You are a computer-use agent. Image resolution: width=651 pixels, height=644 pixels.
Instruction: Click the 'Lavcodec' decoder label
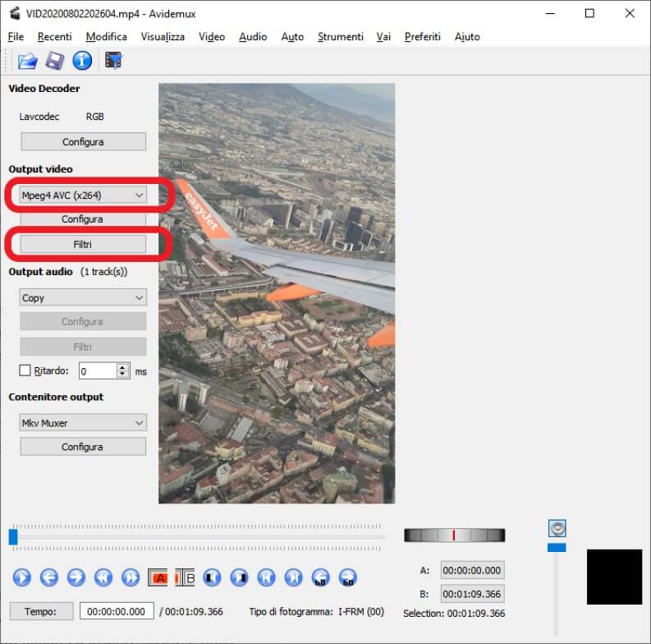(x=39, y=117)
